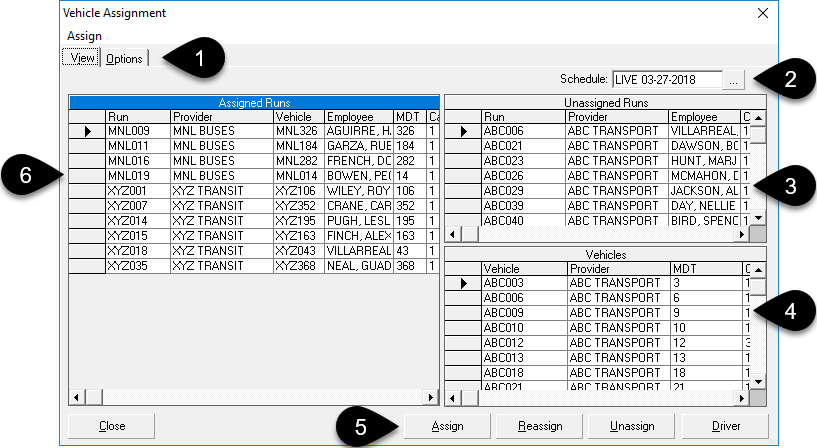Click the Assigned Runs header bar
This screenshot has width=817, height=448.
tap(254, 103)
